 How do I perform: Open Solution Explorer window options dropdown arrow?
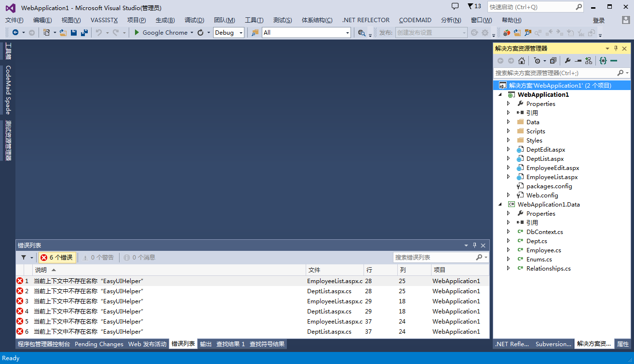point(607,48)
